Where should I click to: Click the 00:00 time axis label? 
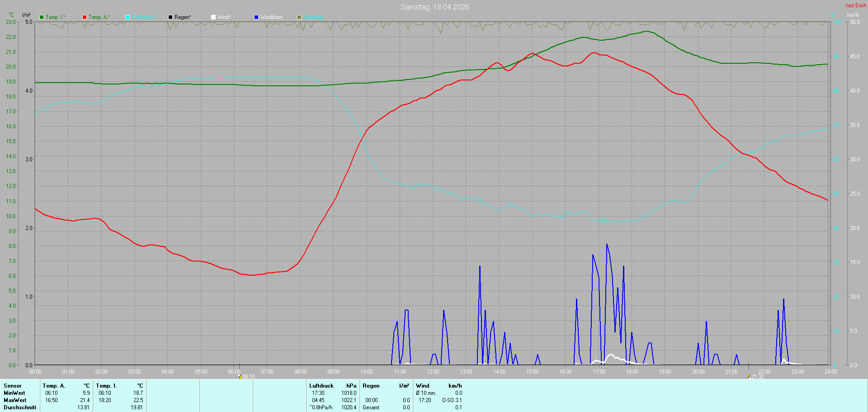(35, 372)
